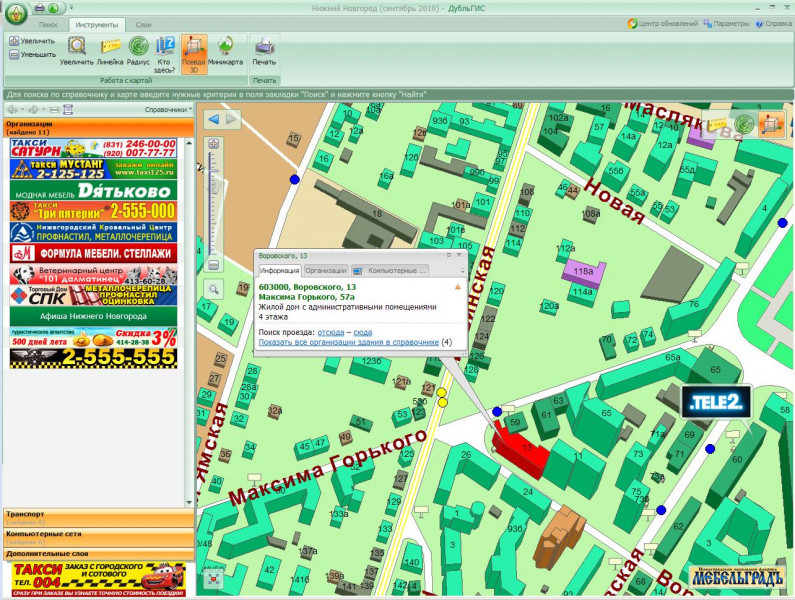Select the Инструменты ribbon tab

(96, 24)
